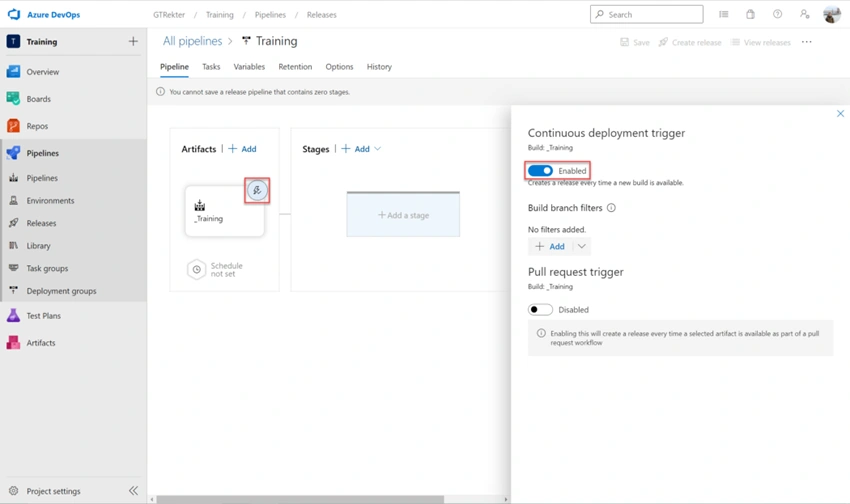Select the Pipelines hub rocket icon

13,153
